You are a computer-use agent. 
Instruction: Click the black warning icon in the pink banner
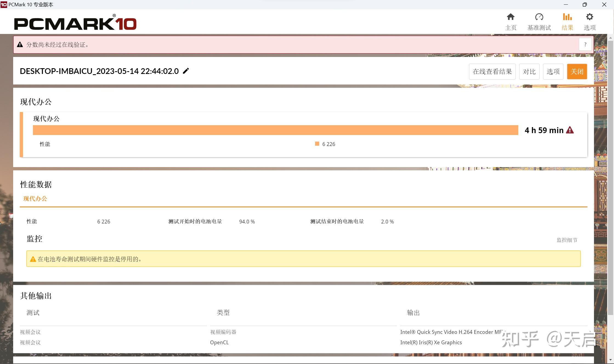(x=20, y=45)
